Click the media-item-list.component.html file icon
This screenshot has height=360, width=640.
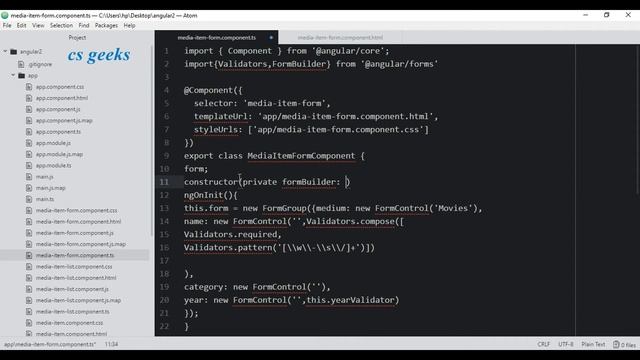coord(29,278)
